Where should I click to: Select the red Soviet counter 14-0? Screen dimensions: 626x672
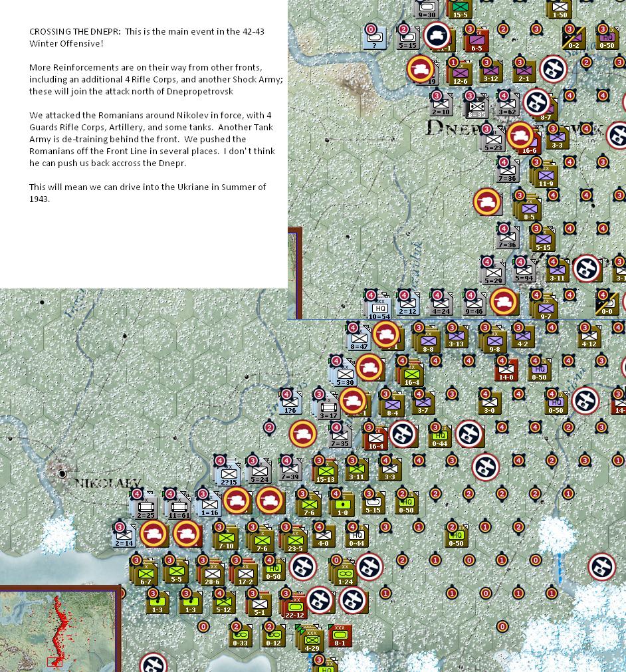[506, 371]
